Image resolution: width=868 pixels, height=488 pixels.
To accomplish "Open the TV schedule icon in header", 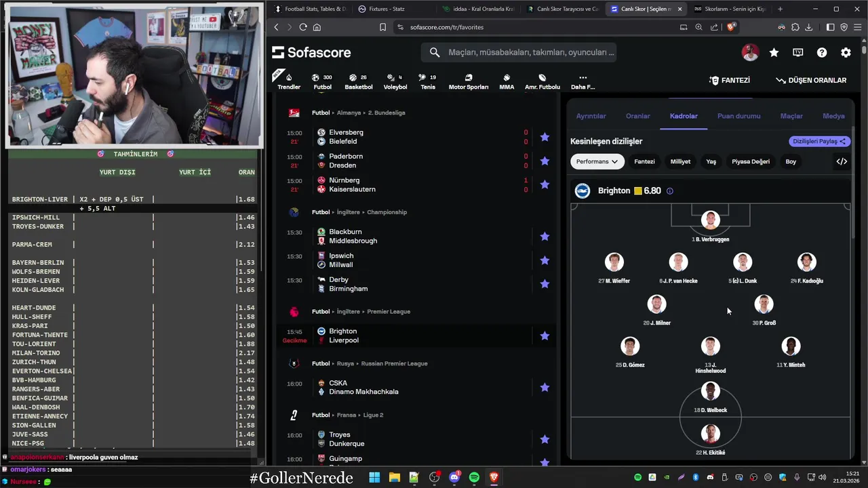I will [x=798, y=52].
